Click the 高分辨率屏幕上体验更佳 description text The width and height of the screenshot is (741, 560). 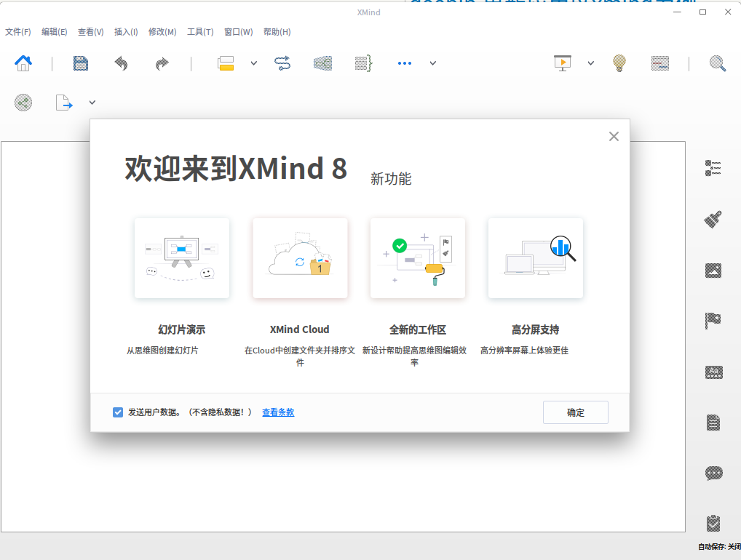pyautogui.click(x=525, y=351)
